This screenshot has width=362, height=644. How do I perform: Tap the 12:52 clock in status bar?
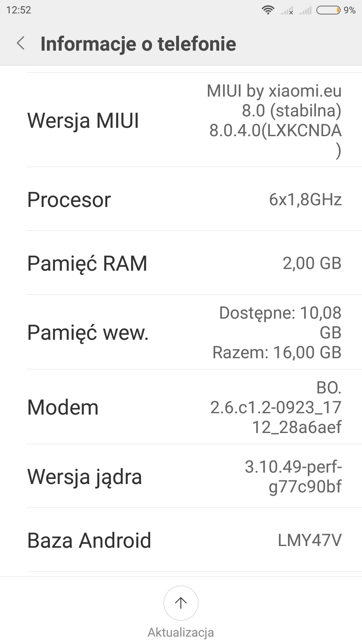tap(19, 10)
